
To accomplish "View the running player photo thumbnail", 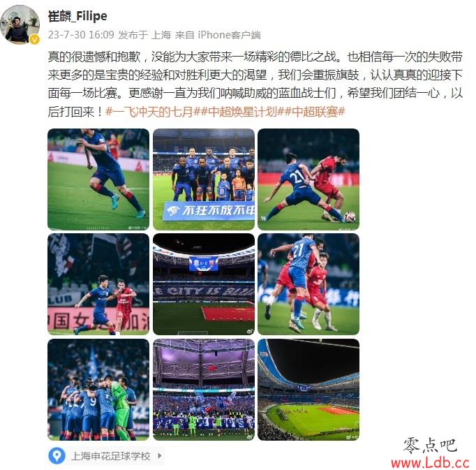I will (x=98, y=179).
